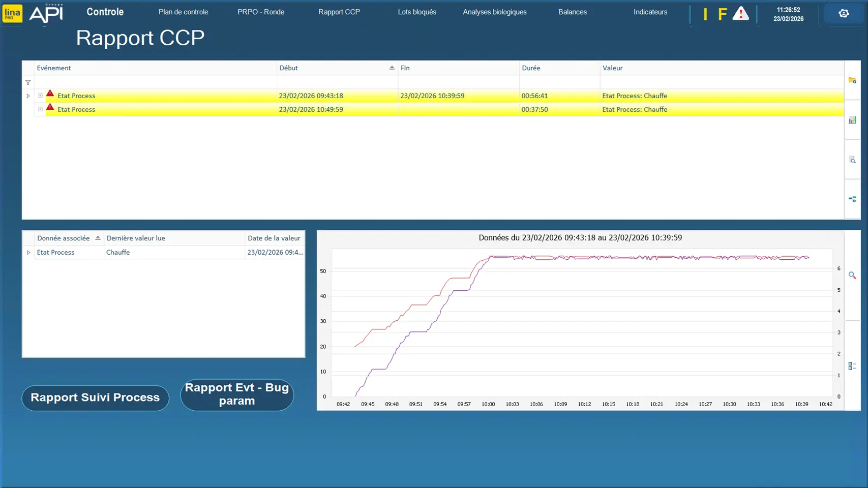Click the magnifier zoom icon beside chart
Image resolution: width=868 pixels, height=488 pixels.
(x=852, y=276)
